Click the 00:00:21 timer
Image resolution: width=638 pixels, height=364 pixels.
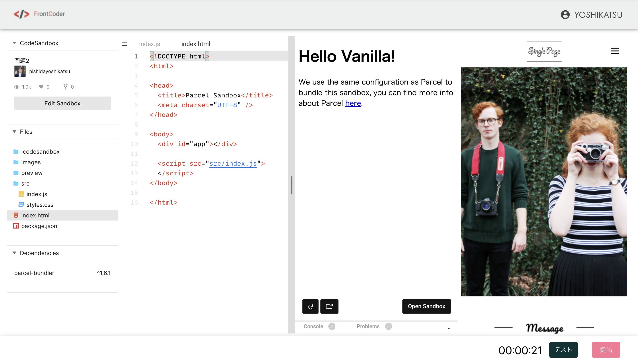(x=520, y=350)
